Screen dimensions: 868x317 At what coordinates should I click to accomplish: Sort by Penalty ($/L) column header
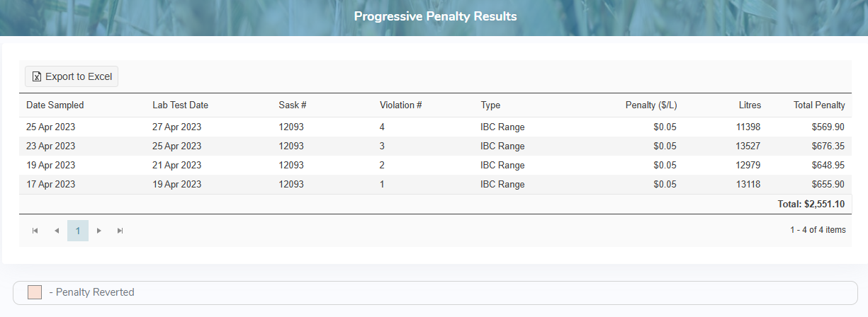tap(650, 105)
